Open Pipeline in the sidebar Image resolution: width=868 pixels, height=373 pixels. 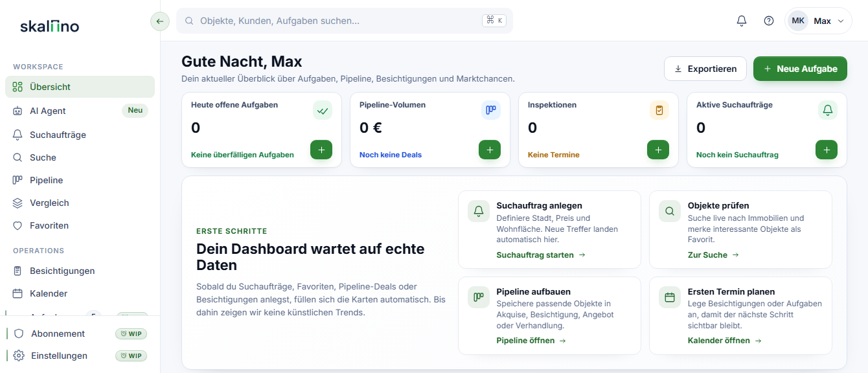(80, 180)
